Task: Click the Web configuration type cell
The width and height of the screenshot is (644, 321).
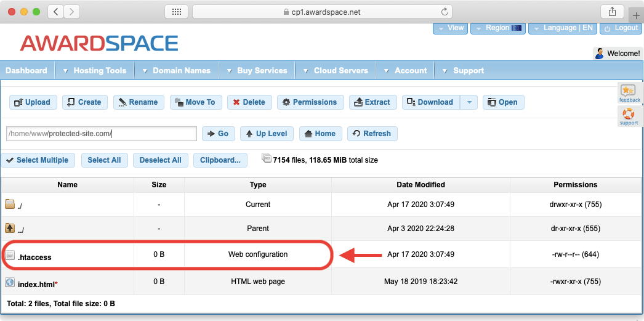Action: click(258, 254)
